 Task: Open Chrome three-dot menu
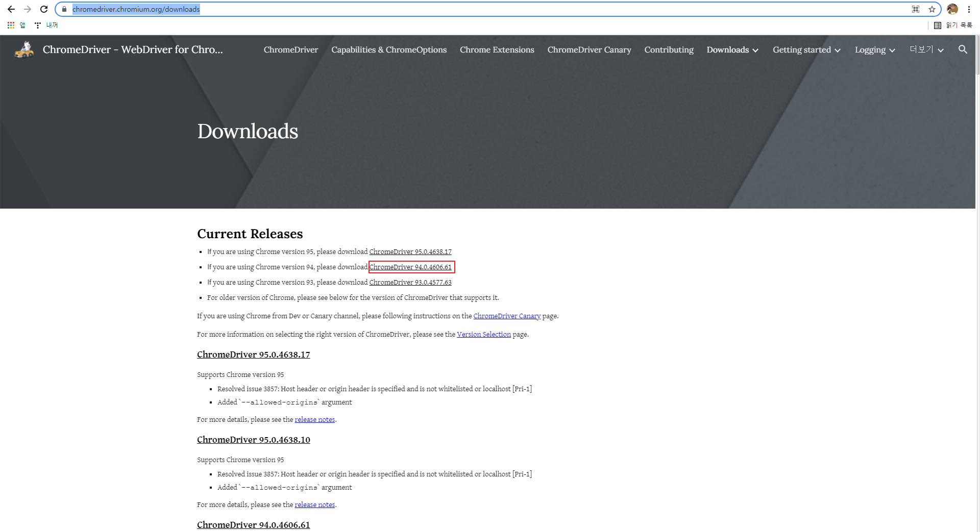(969, 9)
